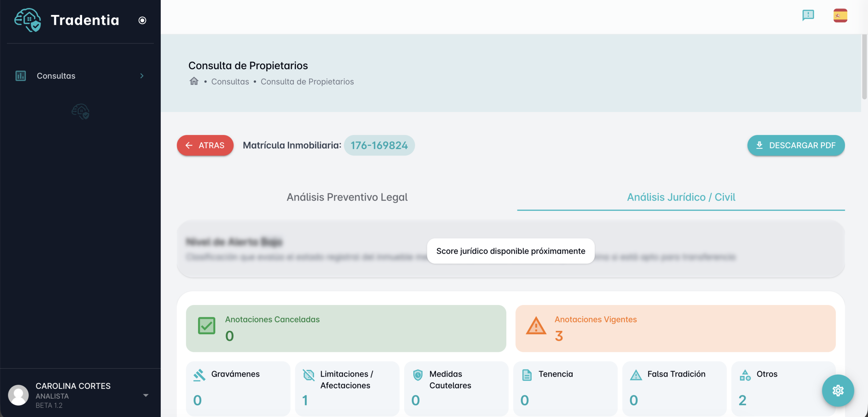Open the Carolina Cortes user dropdown arrow
This screenshot has width=868, height=417.
[146, 395]
